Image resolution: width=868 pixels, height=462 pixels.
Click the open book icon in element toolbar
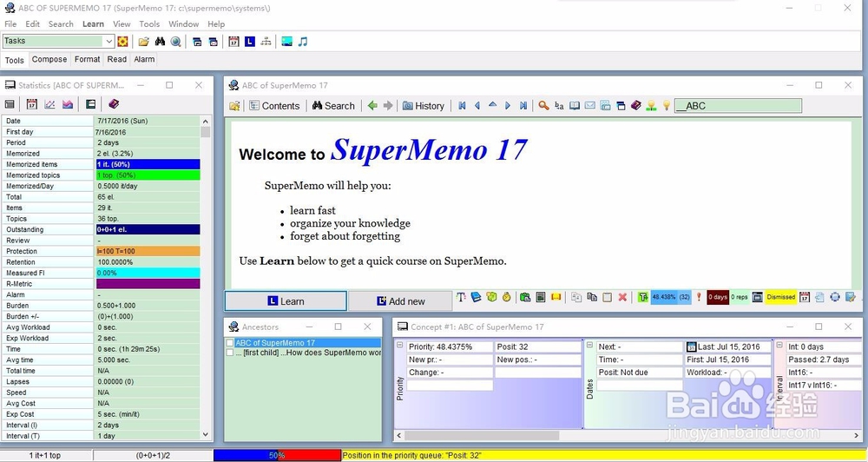[575, 106]
